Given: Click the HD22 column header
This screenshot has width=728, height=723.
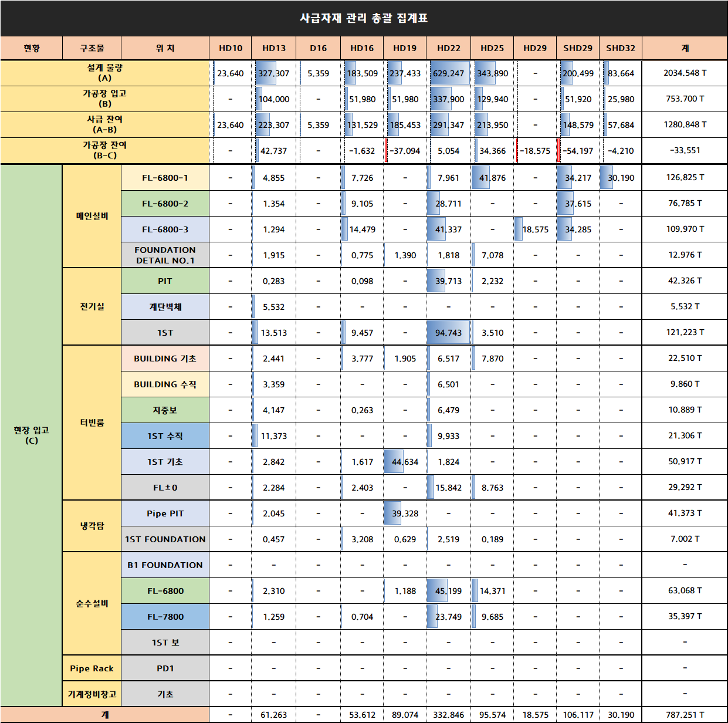Looking at the screenshot, I should click(x=449, y=48).
